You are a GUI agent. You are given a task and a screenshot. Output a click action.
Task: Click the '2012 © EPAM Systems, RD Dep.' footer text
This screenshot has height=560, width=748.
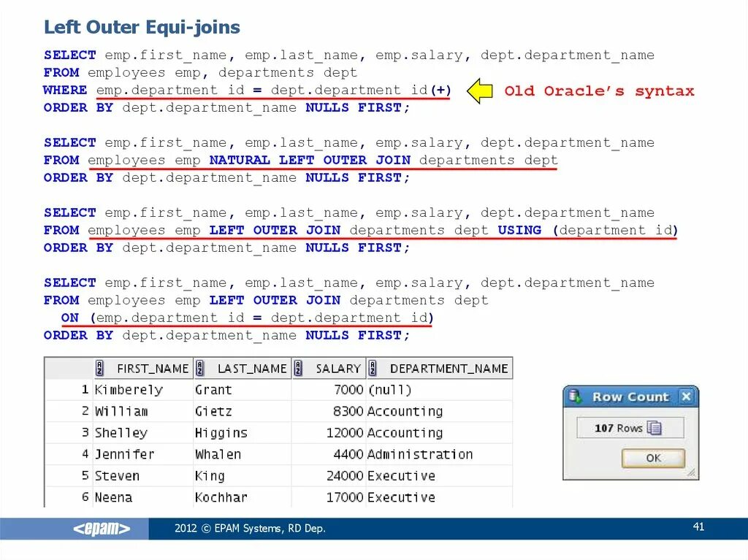tap(250, 529)
